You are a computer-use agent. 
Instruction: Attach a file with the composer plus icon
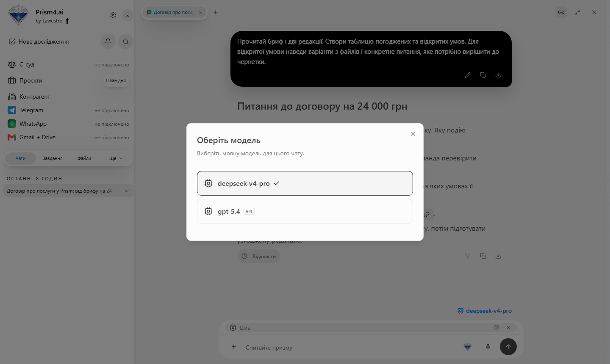(x=234, y=347)
